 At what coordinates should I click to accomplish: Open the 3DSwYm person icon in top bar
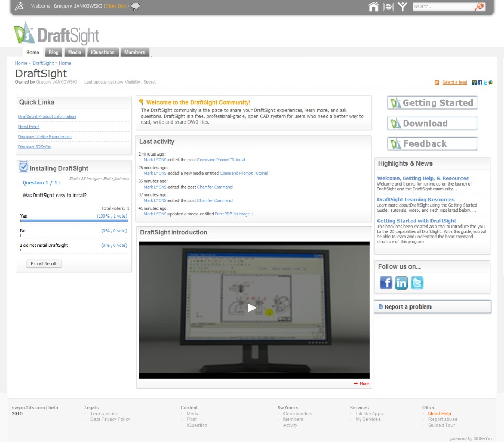tap(403, 6)
